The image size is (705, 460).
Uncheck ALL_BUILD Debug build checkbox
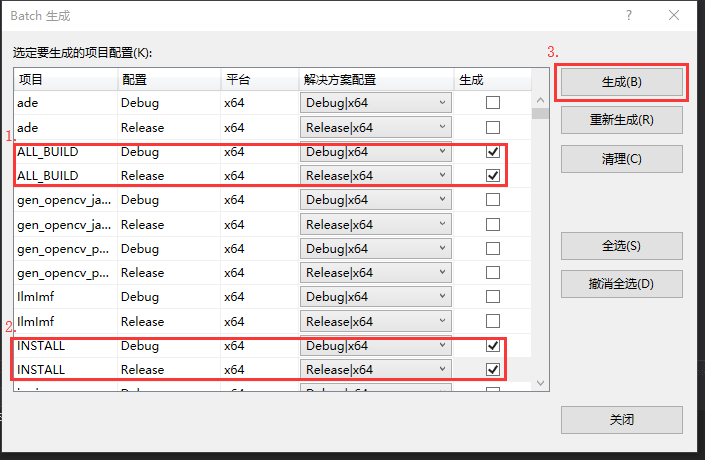point(492,152)
